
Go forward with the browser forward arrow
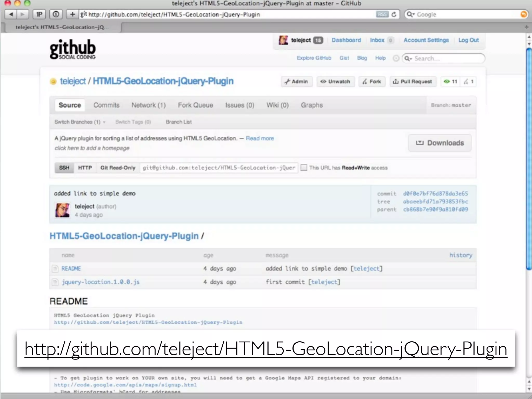(23, 14)
